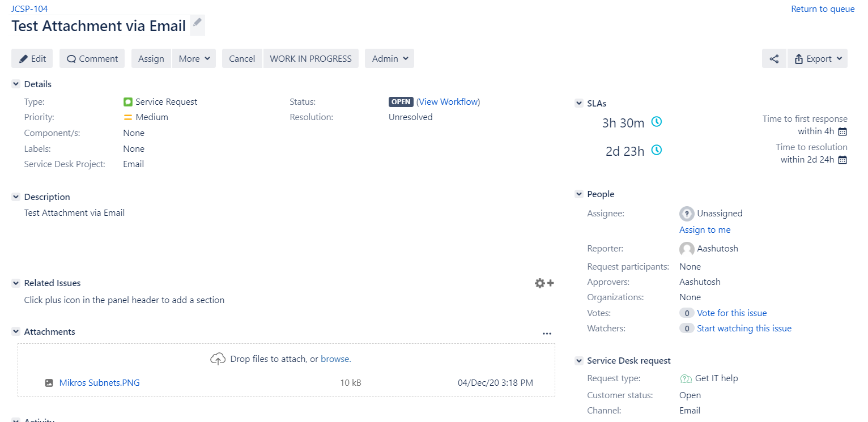Click the issue title Test Attachment via Email
The height and width of the screenshot is (422, 868).
point(99,26)
